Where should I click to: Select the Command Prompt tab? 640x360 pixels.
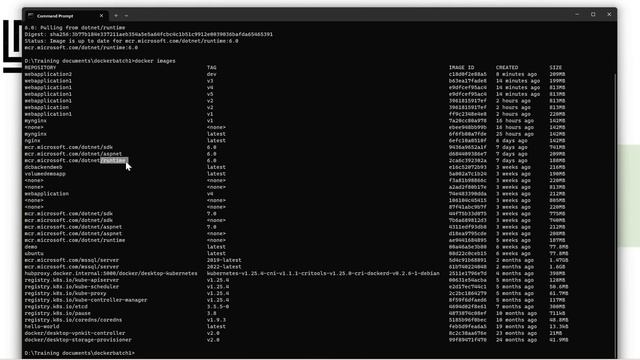pyautogui.click(x=66, y=16)
